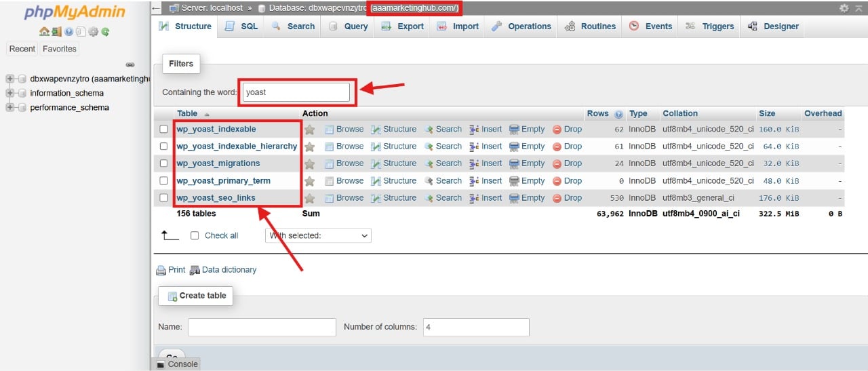
Task: Favorite the wp_yoast_indexable table star
Action: click(x=310, y=129)
